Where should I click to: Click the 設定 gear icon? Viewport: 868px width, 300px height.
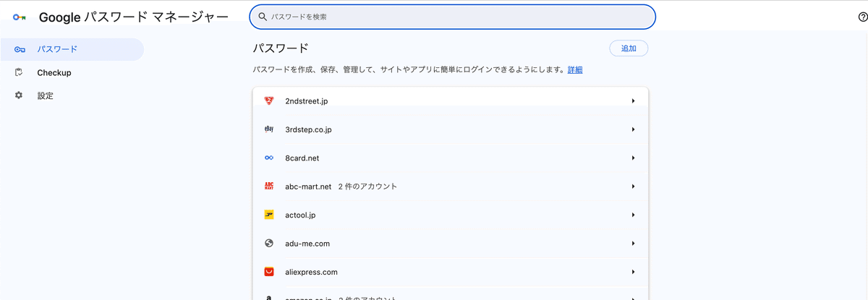[20, 95]
